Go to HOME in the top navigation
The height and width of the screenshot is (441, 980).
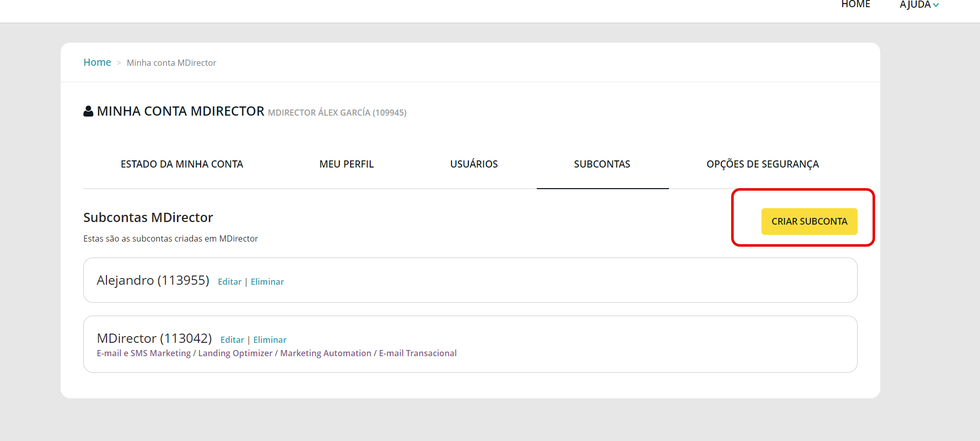(x=856, y=5)
